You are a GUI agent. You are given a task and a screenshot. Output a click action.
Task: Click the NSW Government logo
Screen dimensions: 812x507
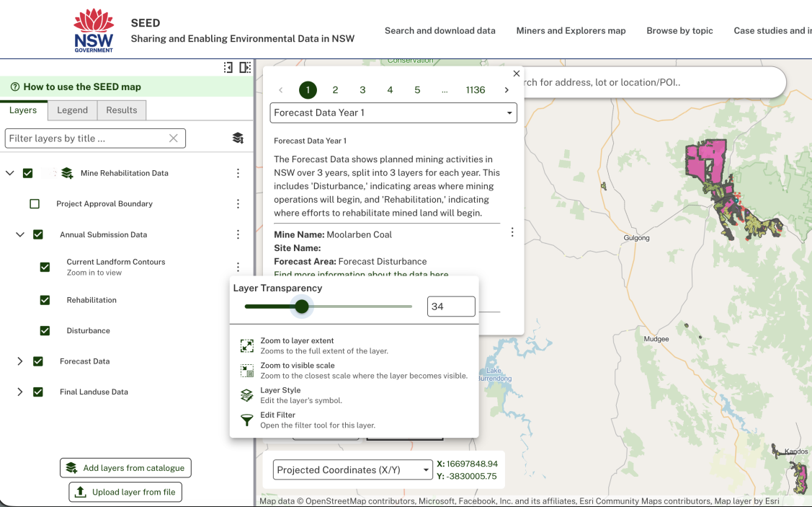click(x=94, y=30)
